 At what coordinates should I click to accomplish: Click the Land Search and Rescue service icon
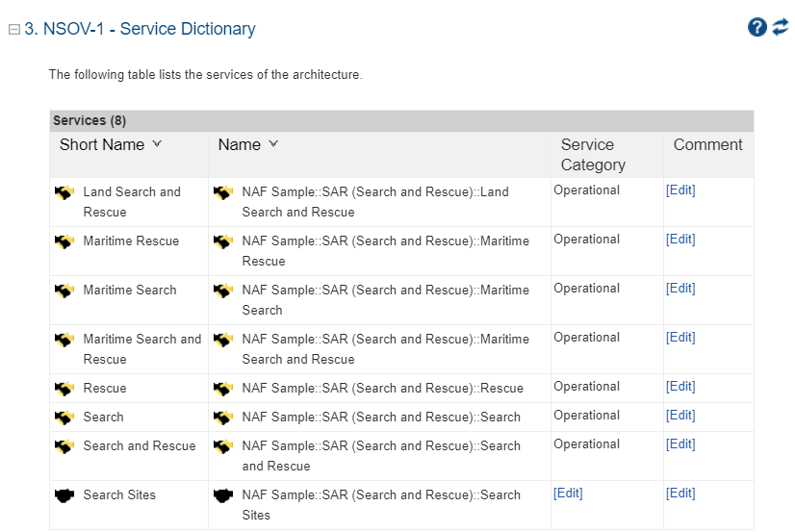64,192
